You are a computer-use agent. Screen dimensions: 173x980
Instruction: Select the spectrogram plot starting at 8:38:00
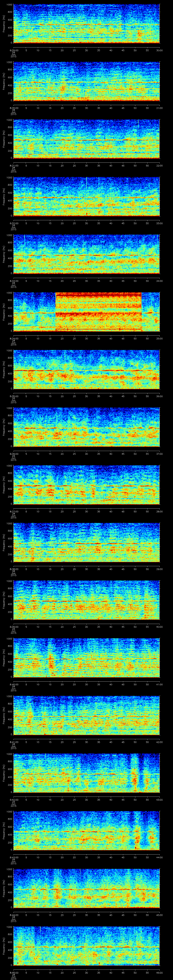tap(86, 542)
